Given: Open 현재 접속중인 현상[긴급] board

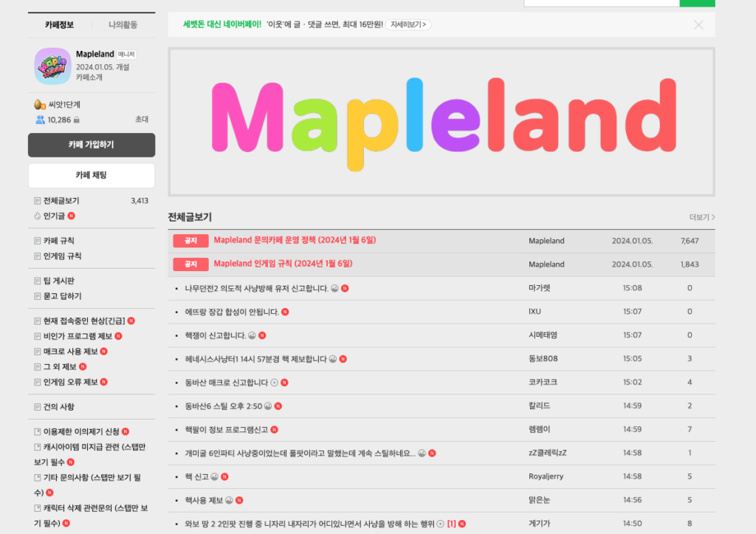Looking at the screenshot, I should [x=84, y=321].
